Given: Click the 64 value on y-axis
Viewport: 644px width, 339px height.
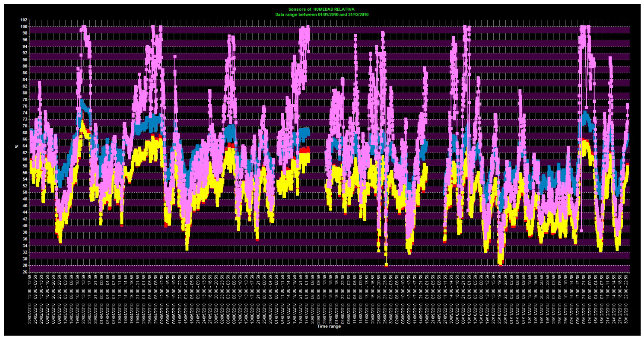Looking at the screenshot, I should [x=25, y=146].
